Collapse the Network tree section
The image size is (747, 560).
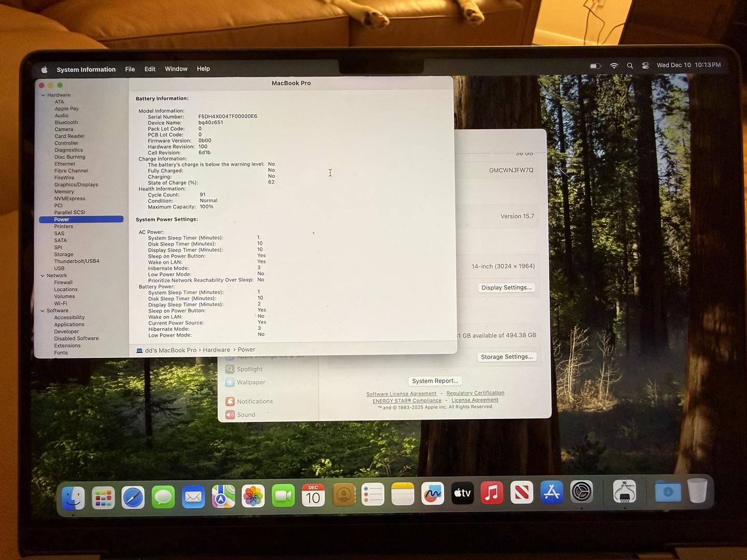click(43, 276)
